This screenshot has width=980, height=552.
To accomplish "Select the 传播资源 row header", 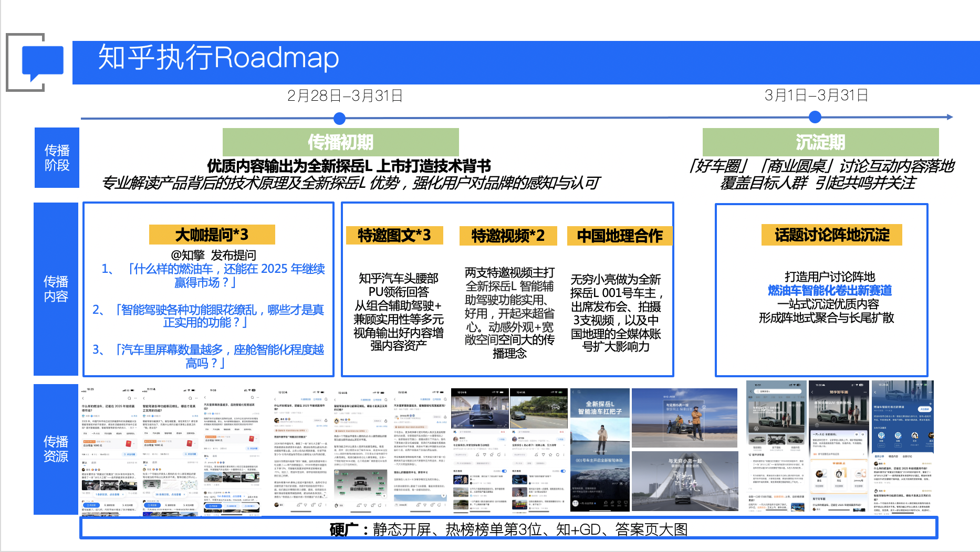I will tap(56, 449).
